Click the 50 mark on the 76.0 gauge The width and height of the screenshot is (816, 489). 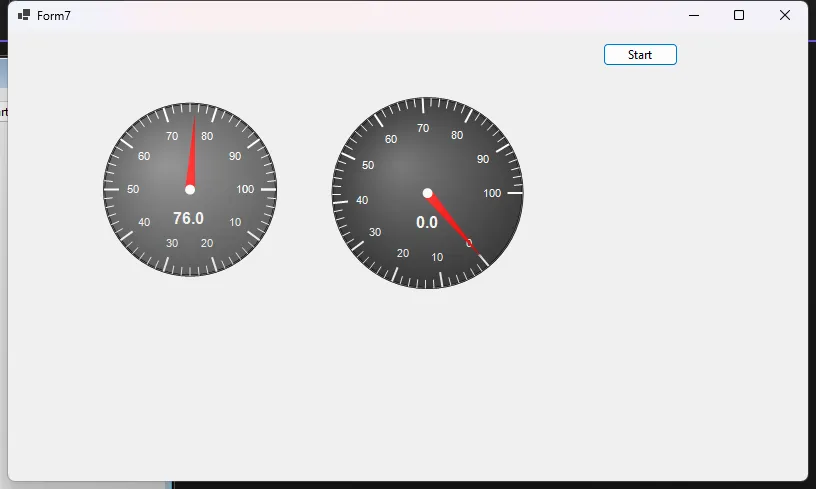click(133, 189)
